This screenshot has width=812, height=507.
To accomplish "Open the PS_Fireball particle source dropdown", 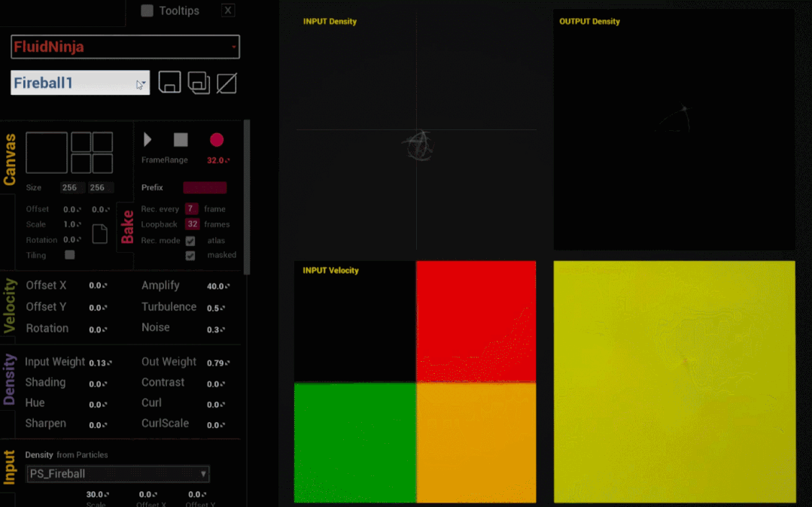I will pyautogui.click(x=117, y=474).
